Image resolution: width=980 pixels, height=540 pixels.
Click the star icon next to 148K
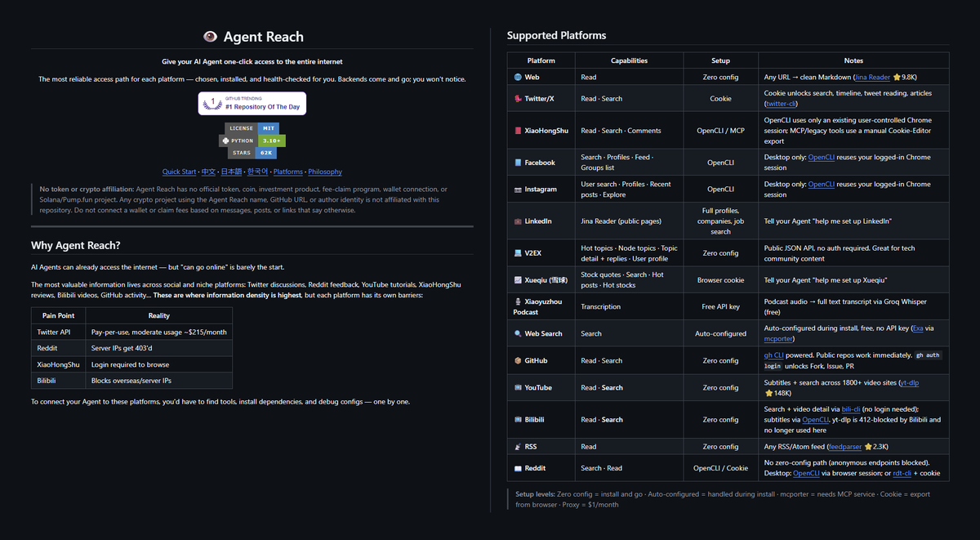click(x=768, y=393)
